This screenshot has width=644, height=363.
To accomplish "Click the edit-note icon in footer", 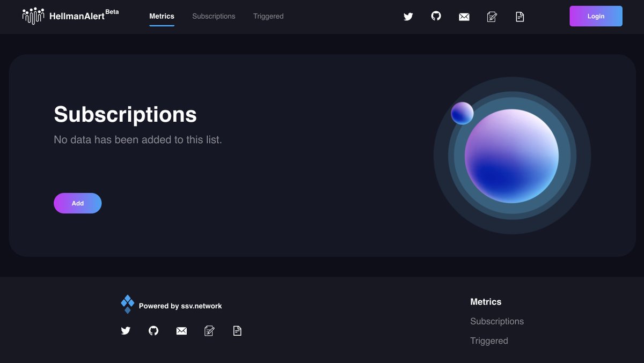I will pyautogui.click(x=209, y=331).
